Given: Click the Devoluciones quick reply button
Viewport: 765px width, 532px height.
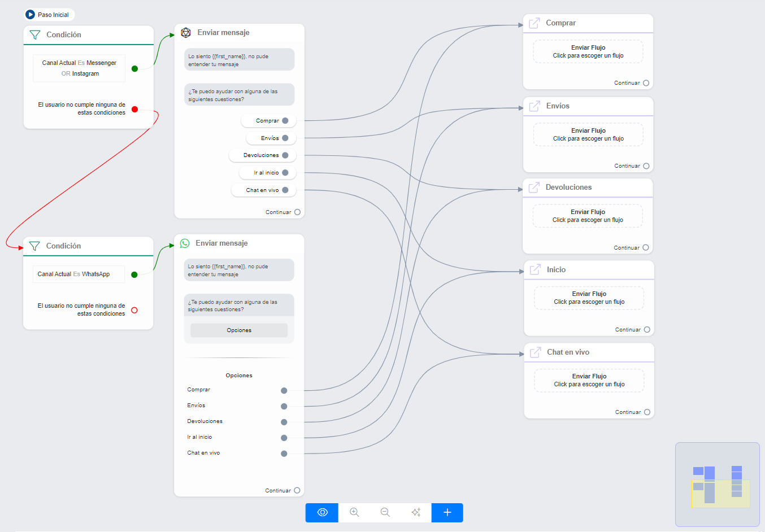Looking at the screenshot, I should 262,155.
